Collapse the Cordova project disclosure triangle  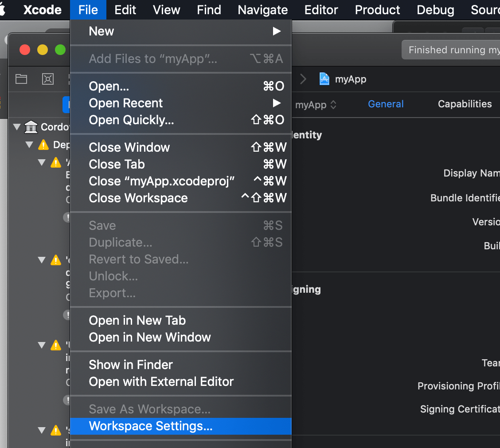(x=16, y=127)
